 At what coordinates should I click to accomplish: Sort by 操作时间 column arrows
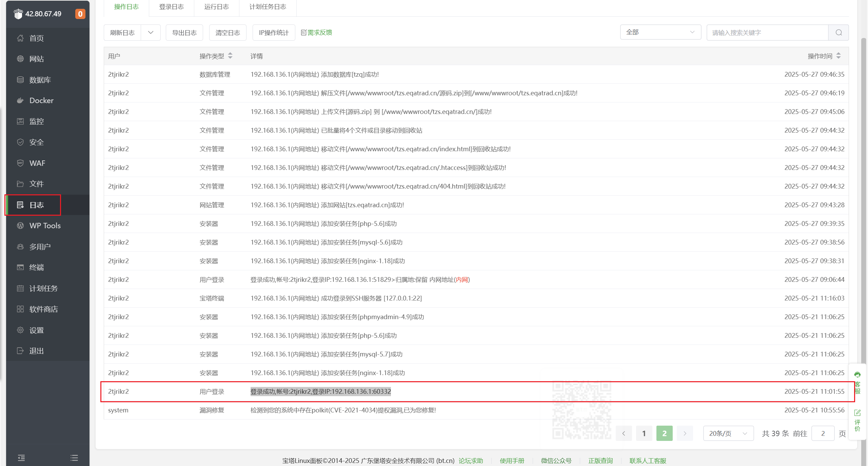[839, 56]
